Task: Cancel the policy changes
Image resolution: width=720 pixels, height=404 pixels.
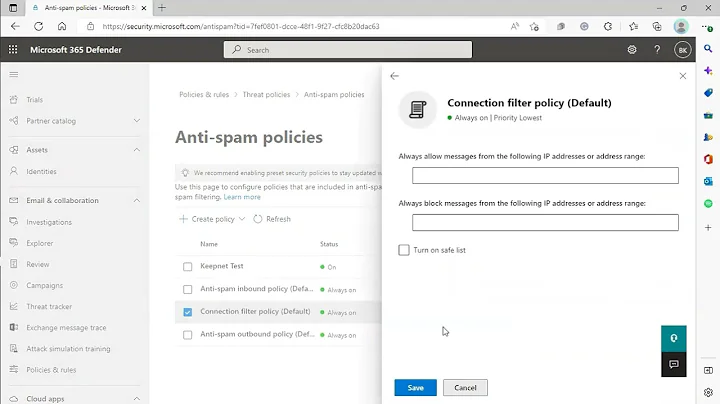Action: coord(465,387)
